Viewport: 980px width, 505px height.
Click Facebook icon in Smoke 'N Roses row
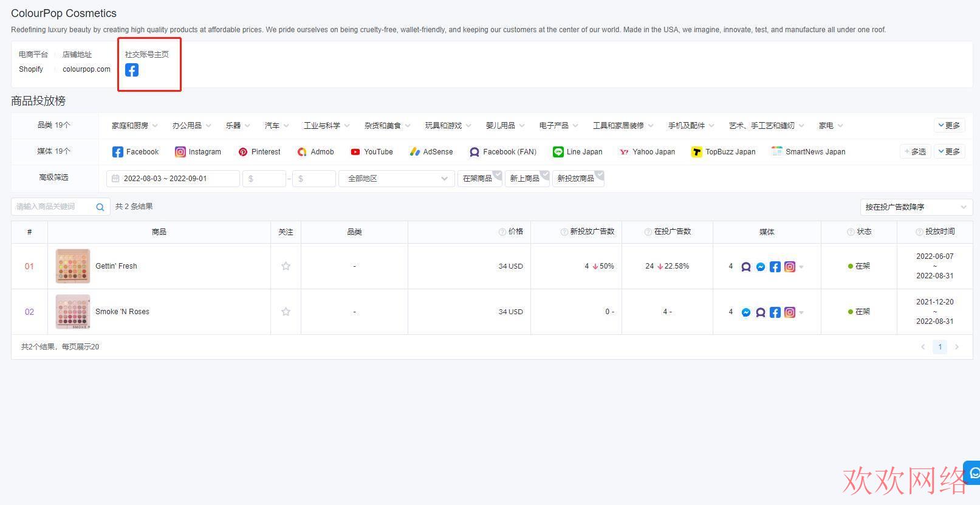pos(775,312)
